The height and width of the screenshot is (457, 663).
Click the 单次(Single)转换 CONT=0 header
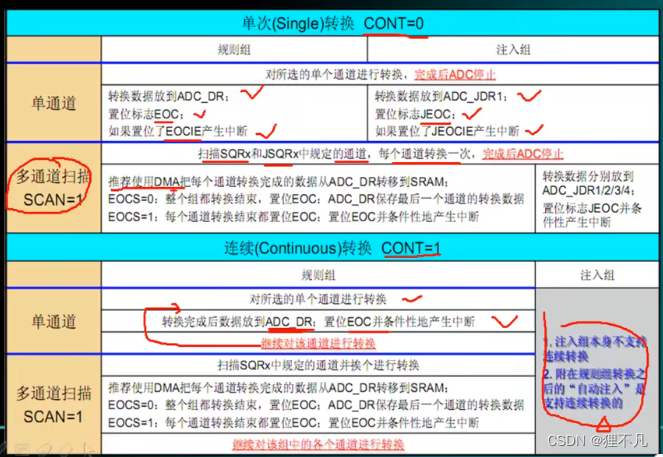(x=333, y=23)
